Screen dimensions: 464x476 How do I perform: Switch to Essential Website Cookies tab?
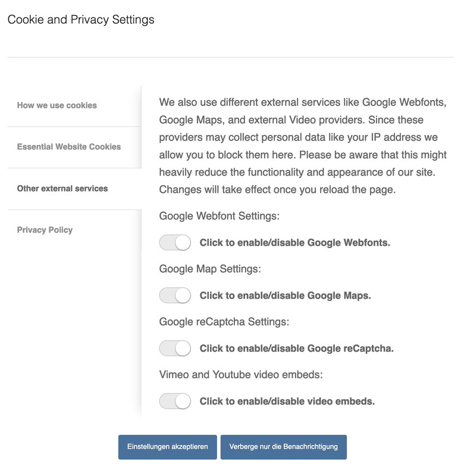[74, 147]
